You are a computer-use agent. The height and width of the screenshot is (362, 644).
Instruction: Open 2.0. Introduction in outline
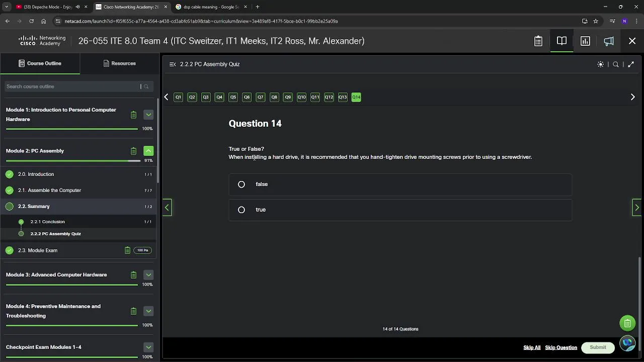pos(78,174)
